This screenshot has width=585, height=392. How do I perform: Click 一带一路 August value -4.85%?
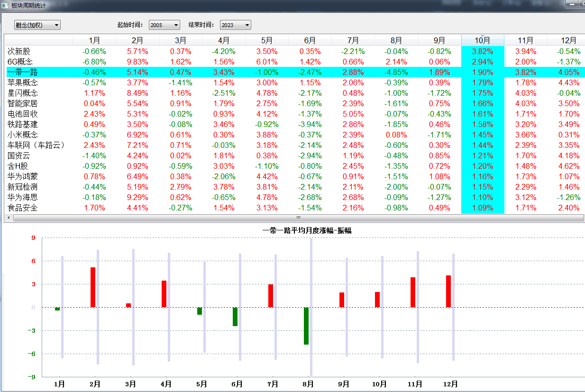pyautogui.click(x=396, y=72)
